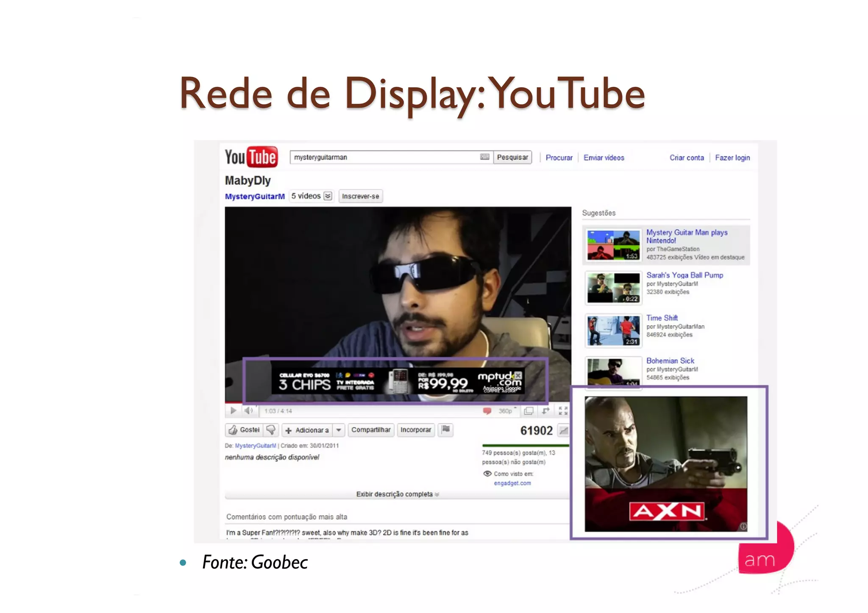Screen dimensions: 868x613
Task: Click the Sugestões heading
Action: click(x=598, y=213)
